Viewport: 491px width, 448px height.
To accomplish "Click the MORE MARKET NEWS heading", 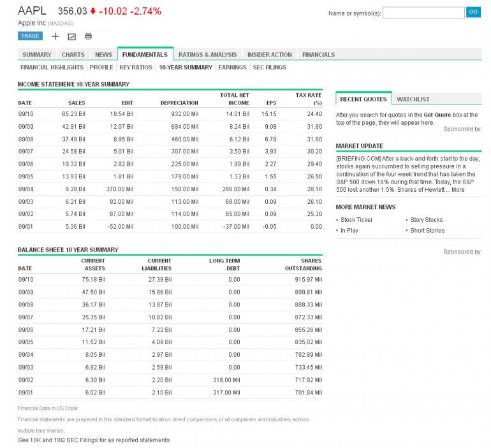I will [x=365, y=206].
